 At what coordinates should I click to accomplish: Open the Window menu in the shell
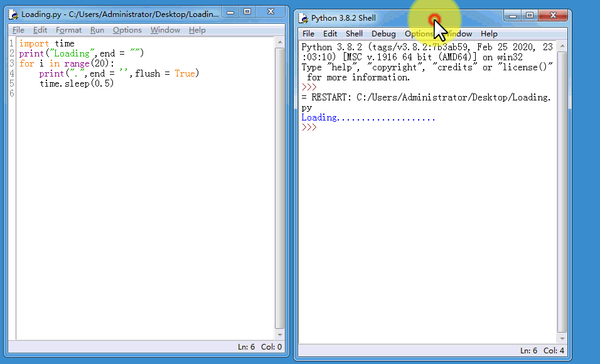458,33
